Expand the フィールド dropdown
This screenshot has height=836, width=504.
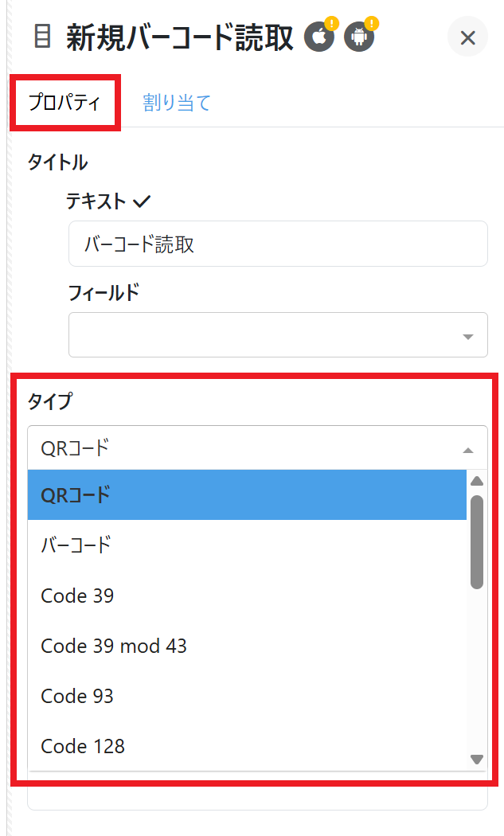(278, 335)
